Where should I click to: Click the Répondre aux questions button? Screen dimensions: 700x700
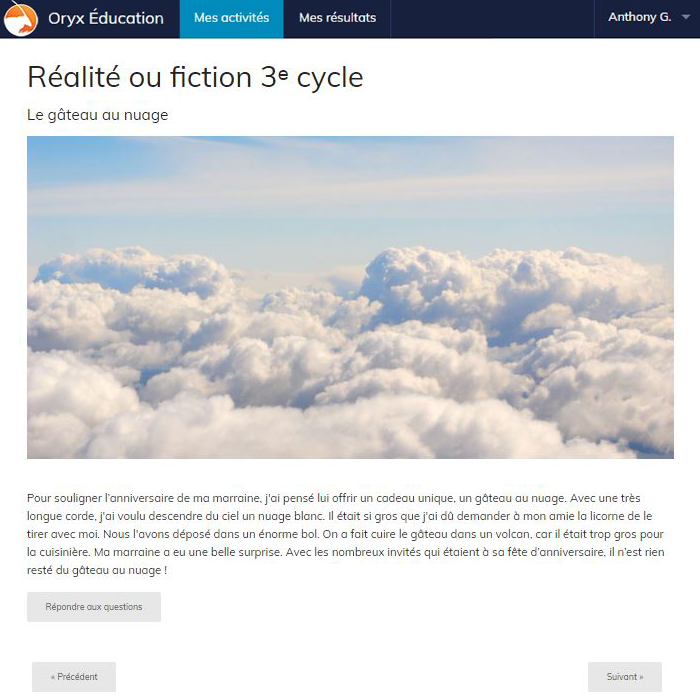94,607
